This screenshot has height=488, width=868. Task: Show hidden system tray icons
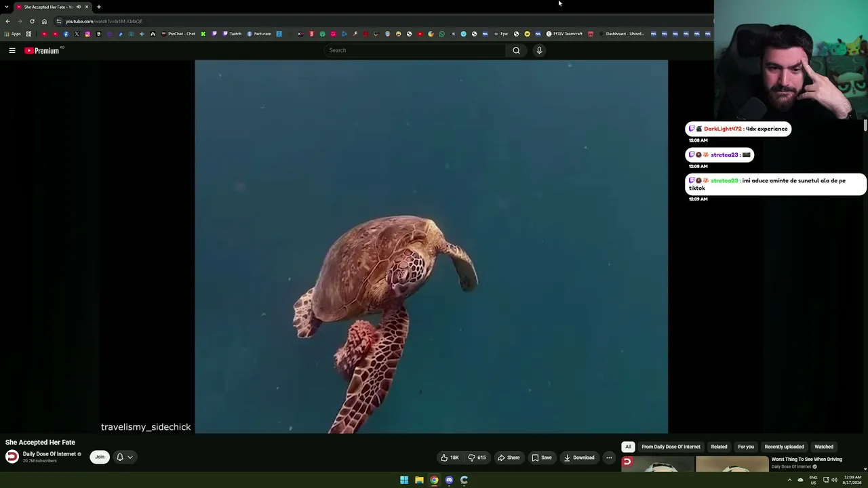(789, 480)
